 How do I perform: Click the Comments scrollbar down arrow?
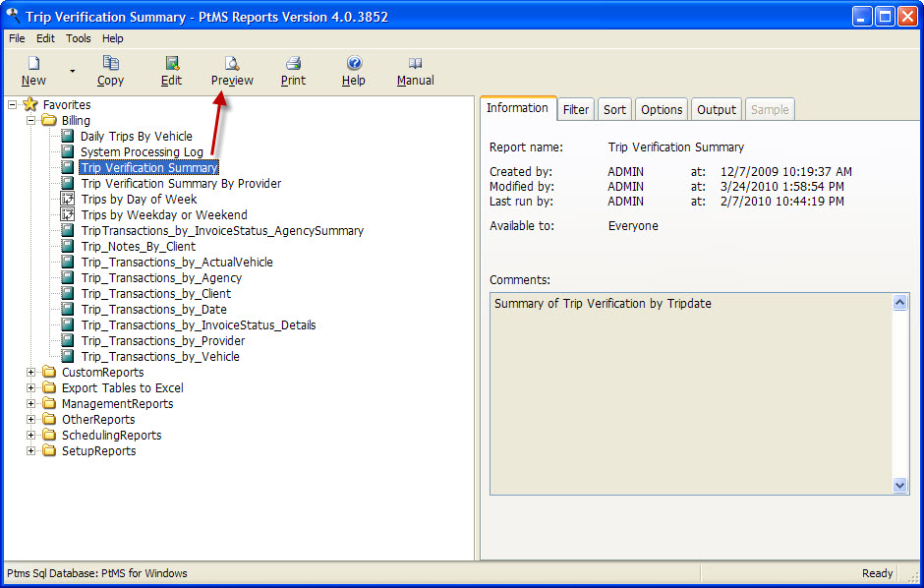(x=899, y=486)
